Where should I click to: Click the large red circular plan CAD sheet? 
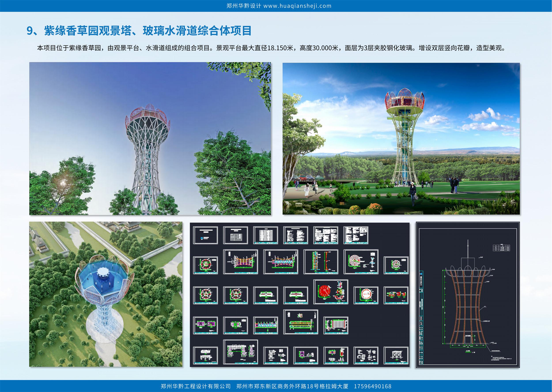[331, 292]
